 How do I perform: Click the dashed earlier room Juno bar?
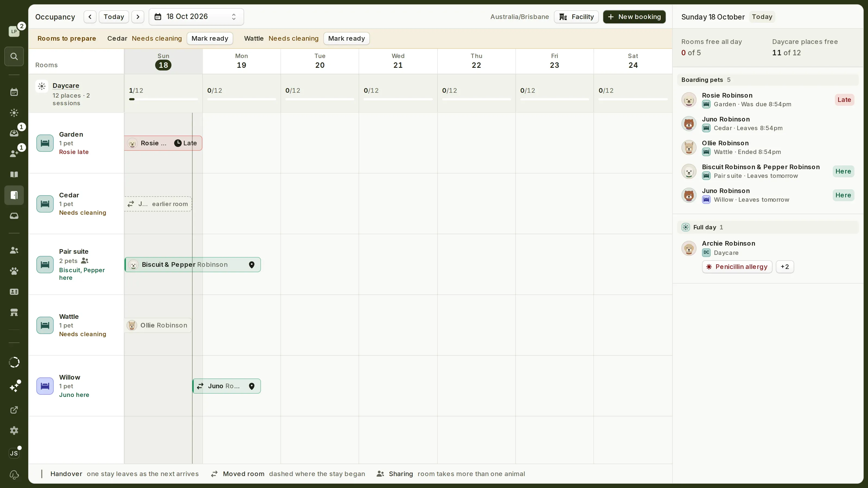click(158, 204)
